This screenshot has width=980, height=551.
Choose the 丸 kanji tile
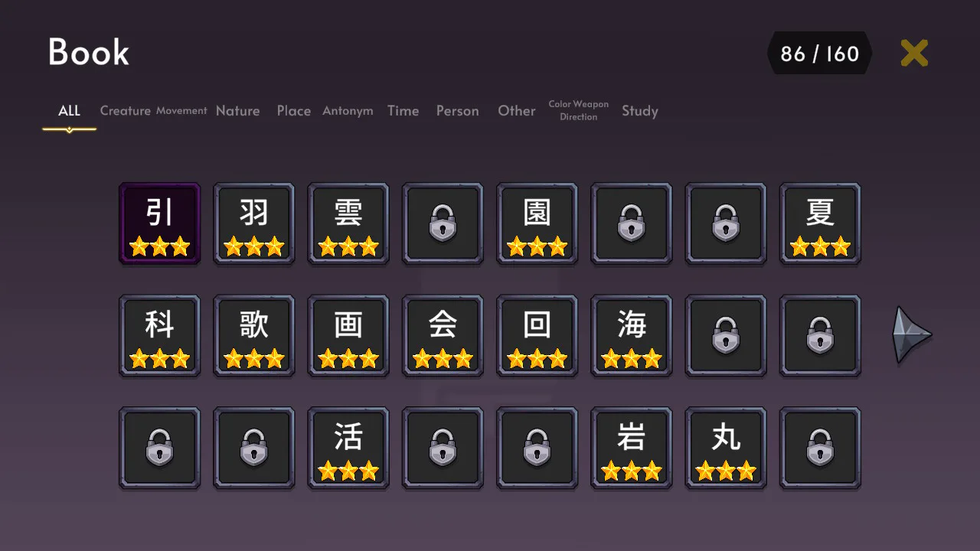726,448
